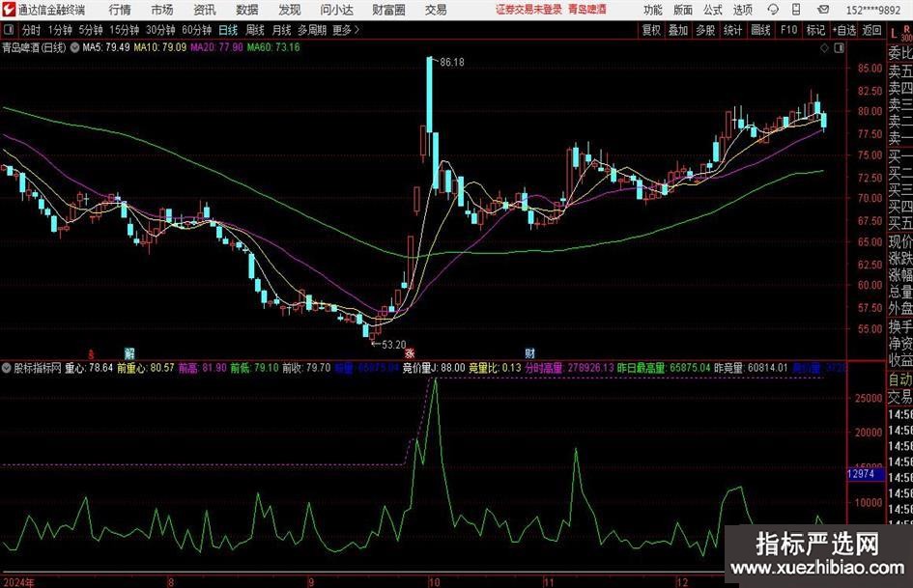Click the red 涨 marker below chart

[410, 352]
